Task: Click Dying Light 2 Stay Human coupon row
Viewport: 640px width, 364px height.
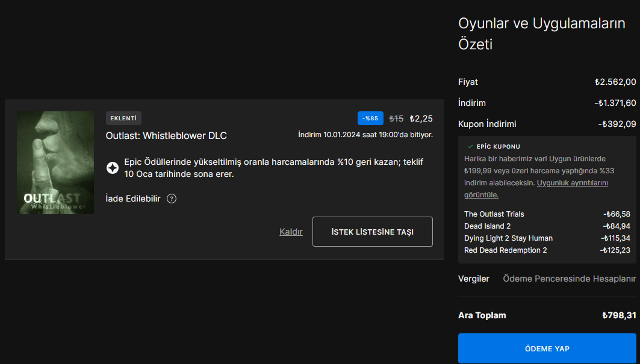Action: point(547,238)
